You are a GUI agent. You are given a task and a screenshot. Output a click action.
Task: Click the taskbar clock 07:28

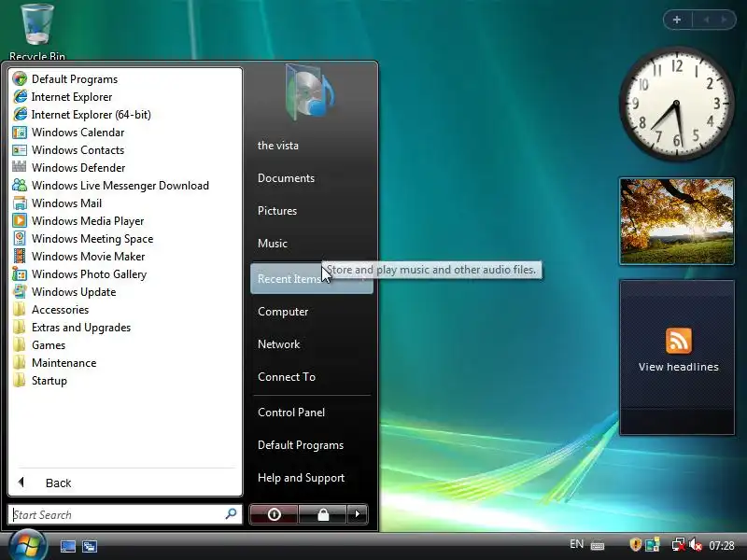pyautogui.click(x=721, y=545)
